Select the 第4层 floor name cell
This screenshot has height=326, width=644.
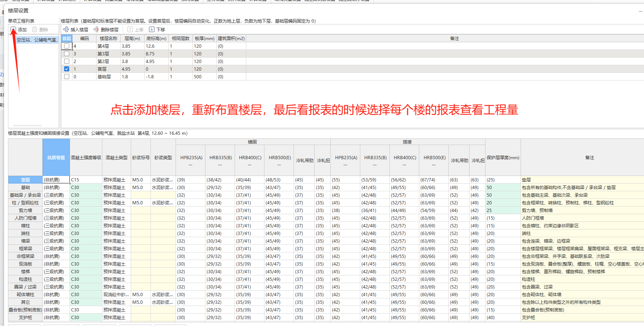(109, 46)
